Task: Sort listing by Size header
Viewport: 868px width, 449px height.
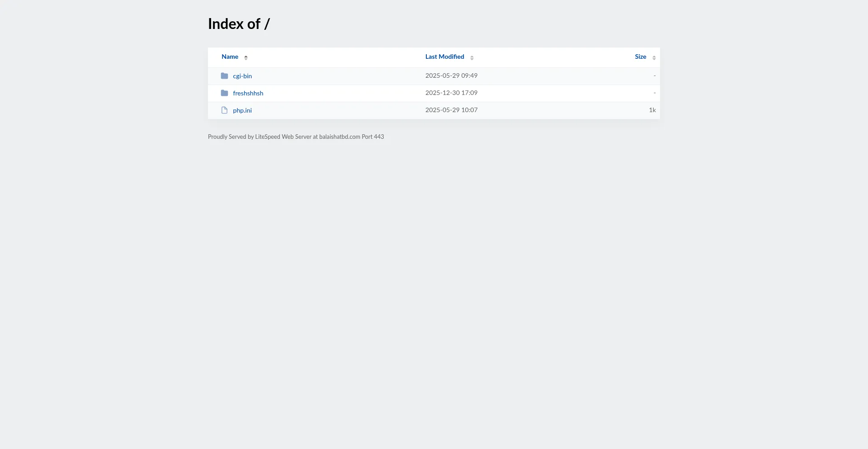Action: coord(640,57)
